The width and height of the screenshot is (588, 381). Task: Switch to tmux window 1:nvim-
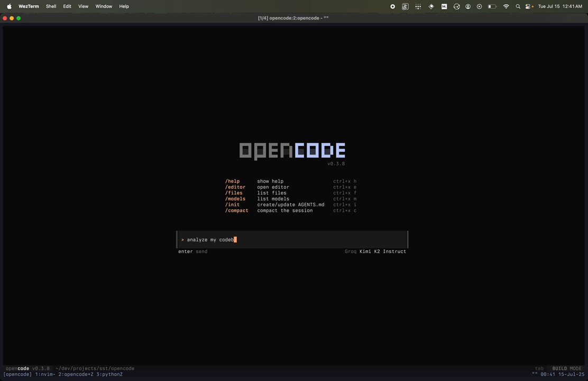pos(45,374)
